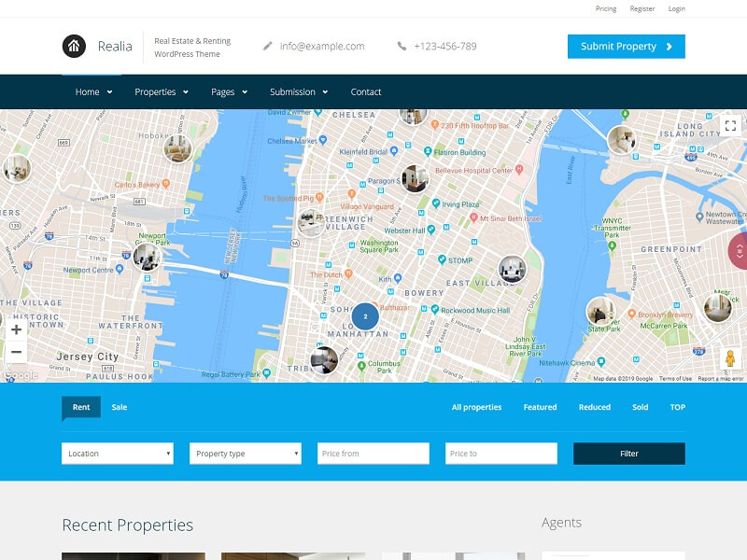Open the Contact menu item

pyautogui.click(x=366, y=91)
